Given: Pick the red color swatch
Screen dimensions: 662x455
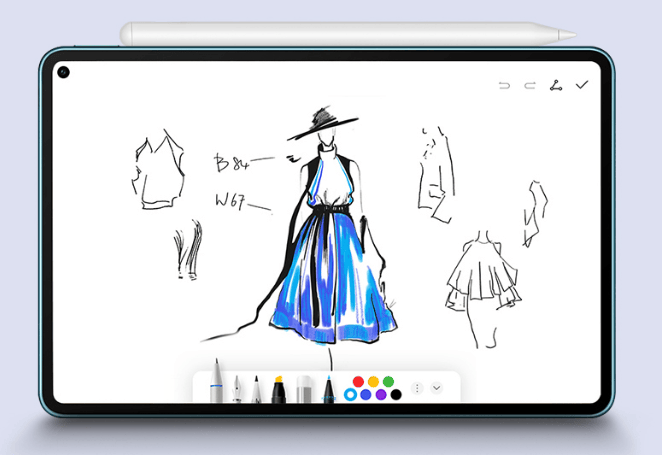Looking at the screenshot, I should tap(359, 381).
